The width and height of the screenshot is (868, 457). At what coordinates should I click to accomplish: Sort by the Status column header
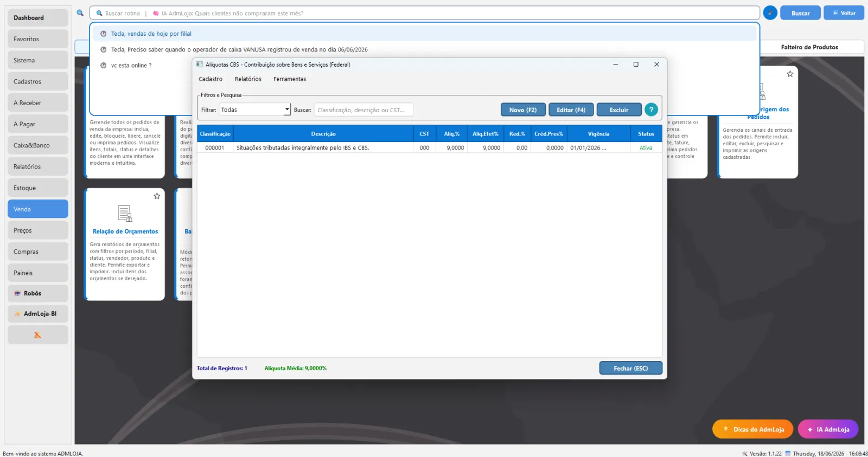[x=646, y=134]
